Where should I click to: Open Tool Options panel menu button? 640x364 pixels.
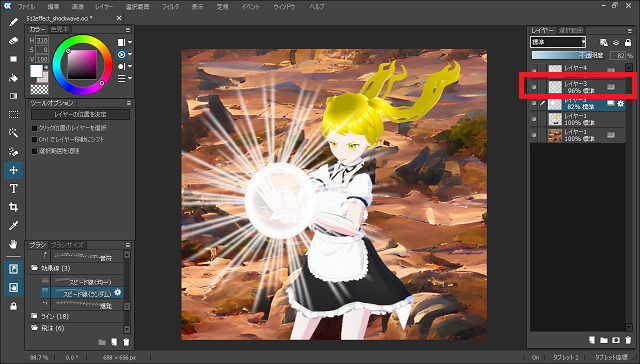point(128,103)
